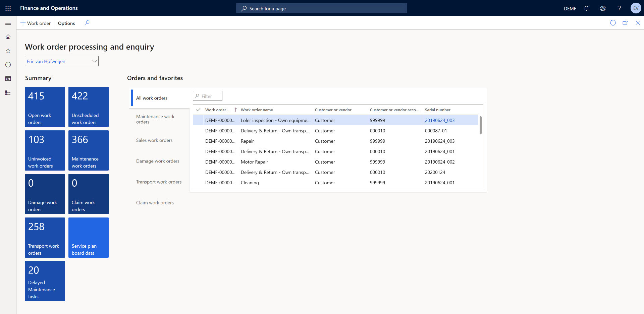Image resolution: width=644 pixels, height=314 pixels.
Task: Open Service plan board data tile
Action: pos(89,238)
